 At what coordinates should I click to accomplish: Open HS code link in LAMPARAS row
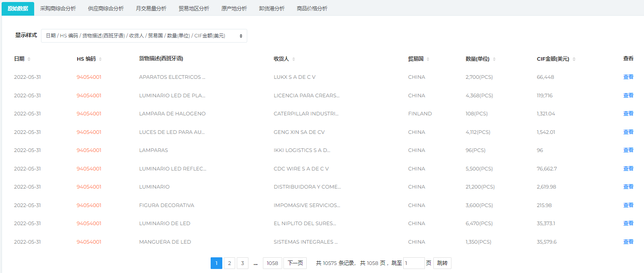(89, 150)
